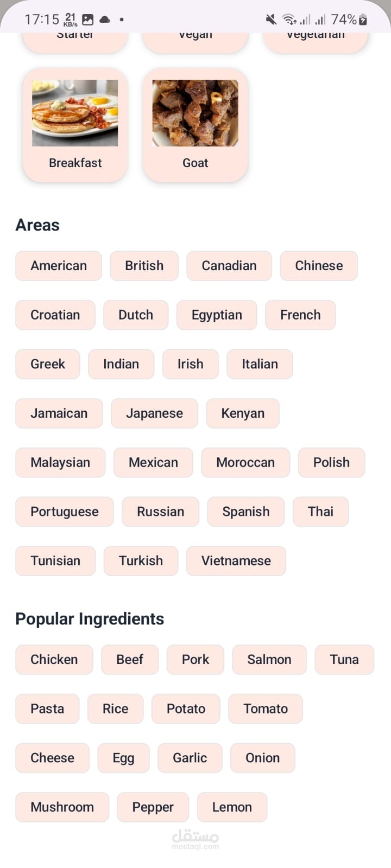The width and height of the screenshot is (391, 868).
Task: Pick the Moroccan area chip
Action: 245,463
